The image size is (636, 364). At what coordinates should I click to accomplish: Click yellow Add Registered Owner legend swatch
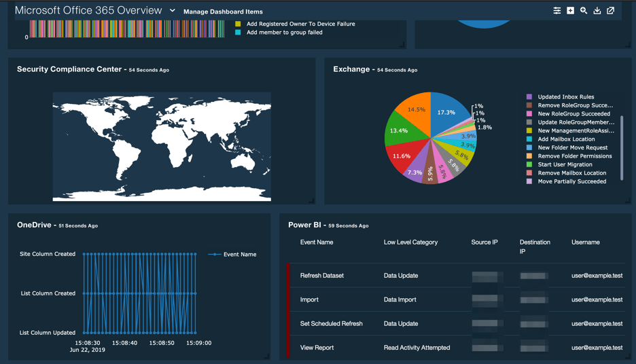point(238,24)
